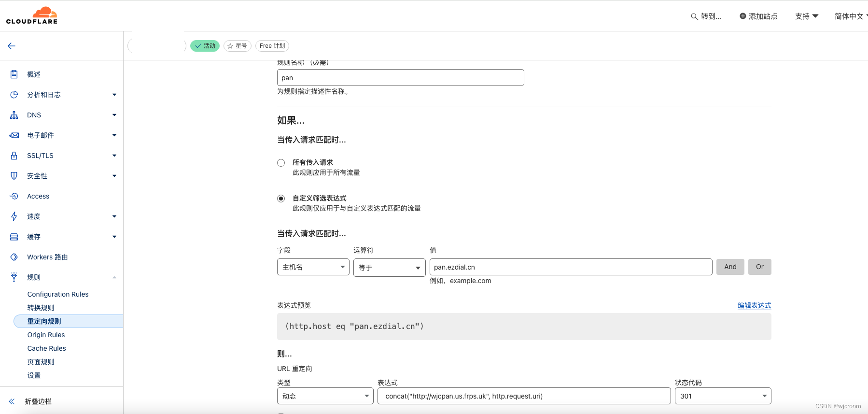The width and height of the screenshot is (868, 414).
Task: Click the Or button
Action: [760, 267]
